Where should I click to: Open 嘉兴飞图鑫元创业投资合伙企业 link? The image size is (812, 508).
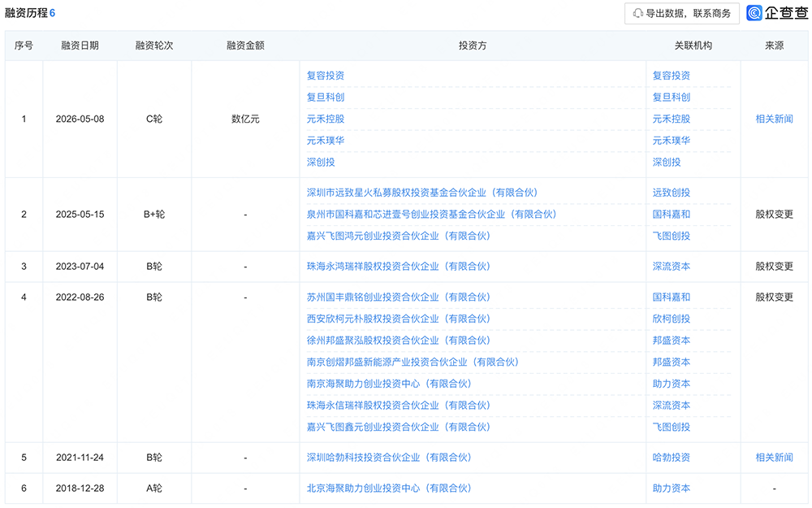tap(398, 428)
